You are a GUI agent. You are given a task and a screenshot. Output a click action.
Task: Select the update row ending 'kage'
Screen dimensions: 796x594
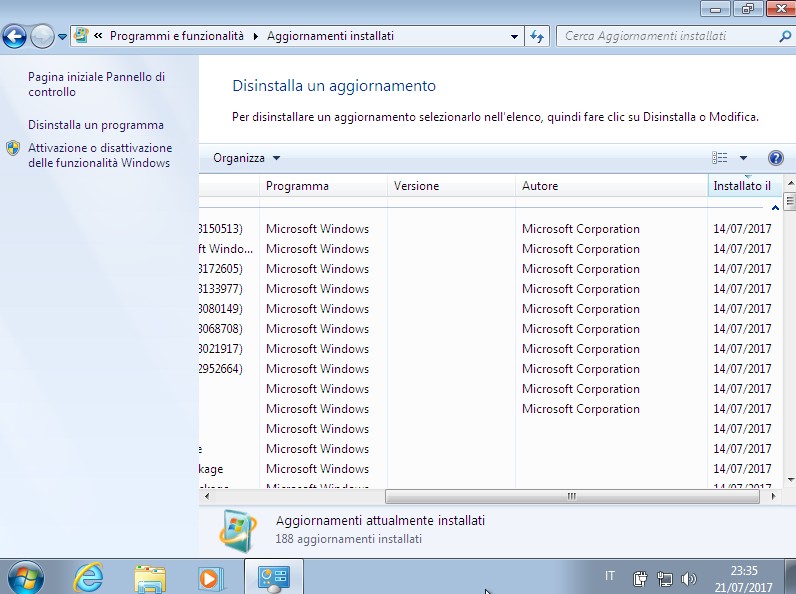click(x=490, y=469)
